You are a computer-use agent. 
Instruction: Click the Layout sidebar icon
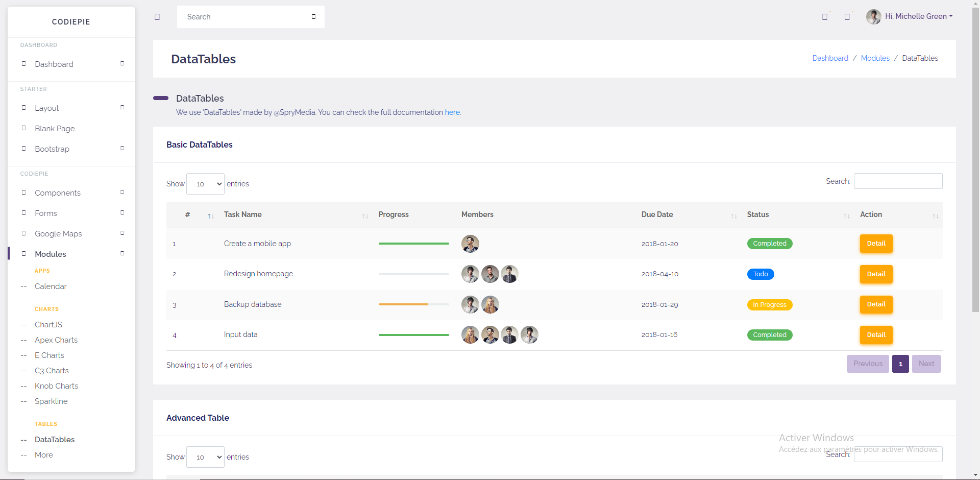23,108
